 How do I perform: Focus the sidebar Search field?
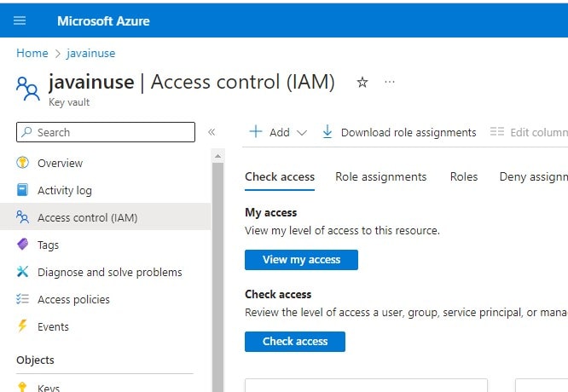106,132
